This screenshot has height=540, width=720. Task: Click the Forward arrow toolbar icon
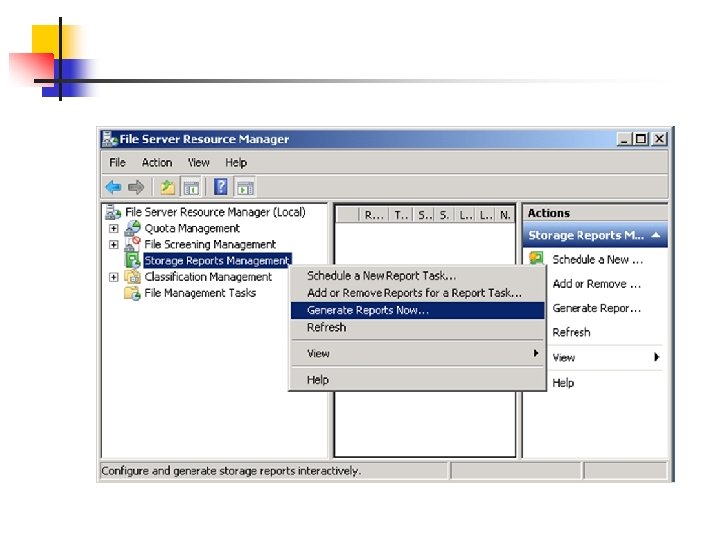[x=136, y=187]
